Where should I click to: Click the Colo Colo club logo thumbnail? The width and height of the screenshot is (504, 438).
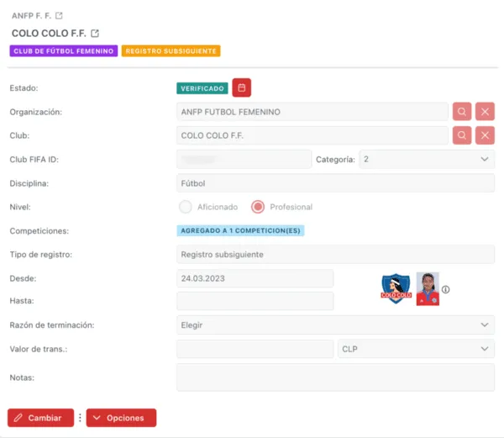(393, 288)
